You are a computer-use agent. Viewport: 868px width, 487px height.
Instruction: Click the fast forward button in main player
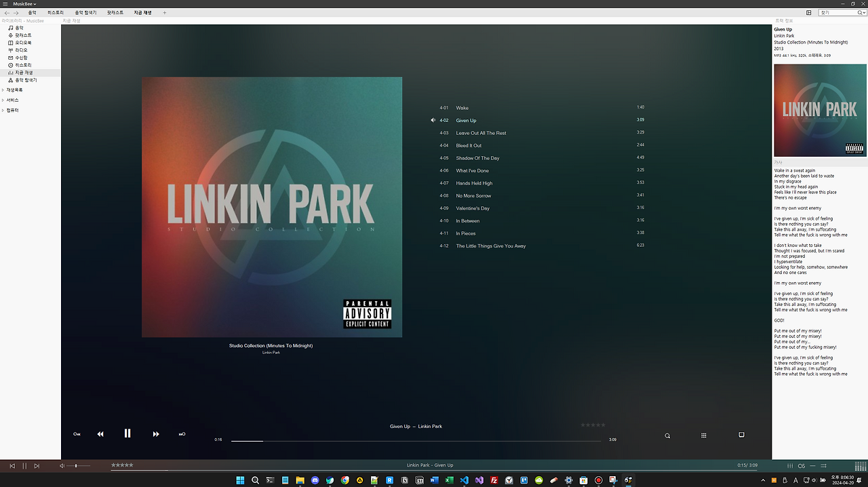[x=156, y=434]
